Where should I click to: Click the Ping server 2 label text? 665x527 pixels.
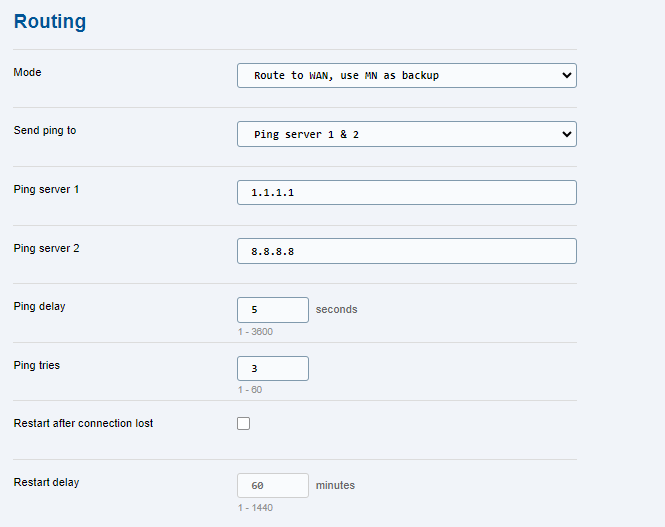point(46,248)
